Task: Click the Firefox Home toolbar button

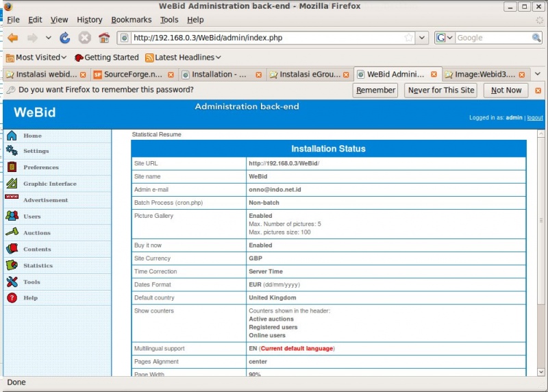Action: click(104, 38)
